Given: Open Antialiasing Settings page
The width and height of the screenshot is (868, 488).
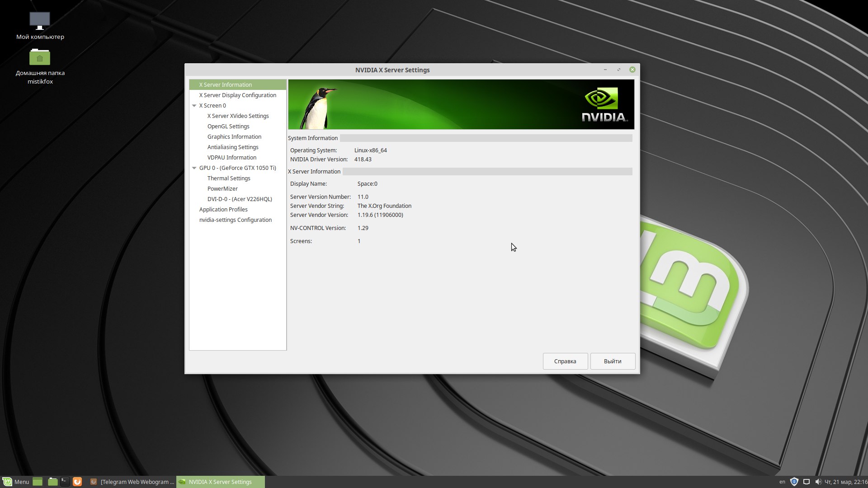Looking at the screenshot, I should pyautogui.click(x=238, y=147).
